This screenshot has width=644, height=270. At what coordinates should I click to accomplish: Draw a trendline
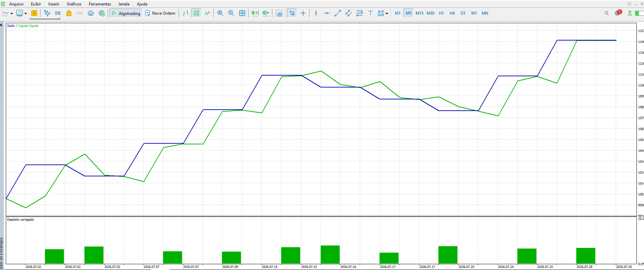pos(338,13)
